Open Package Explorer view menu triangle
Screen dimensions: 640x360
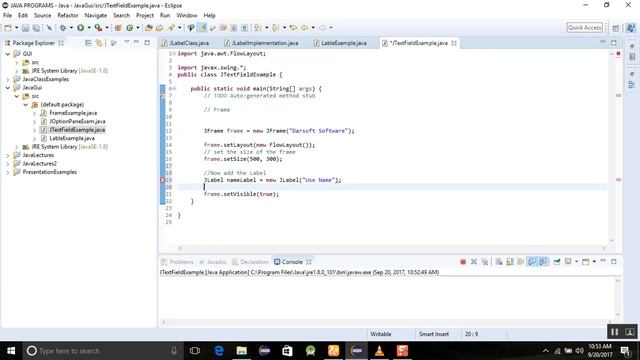pos(127,42)
